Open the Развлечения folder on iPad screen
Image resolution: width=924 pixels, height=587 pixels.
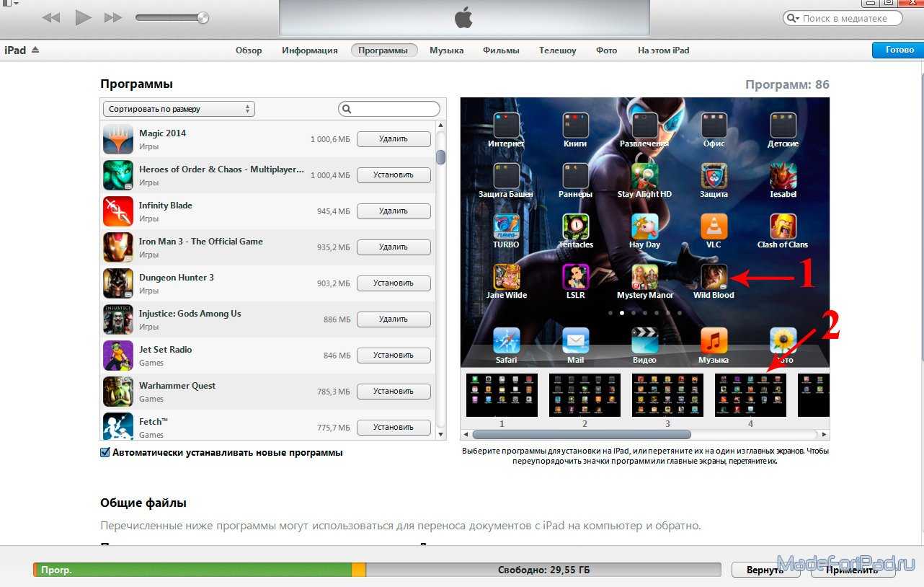[x=644, y=125]
